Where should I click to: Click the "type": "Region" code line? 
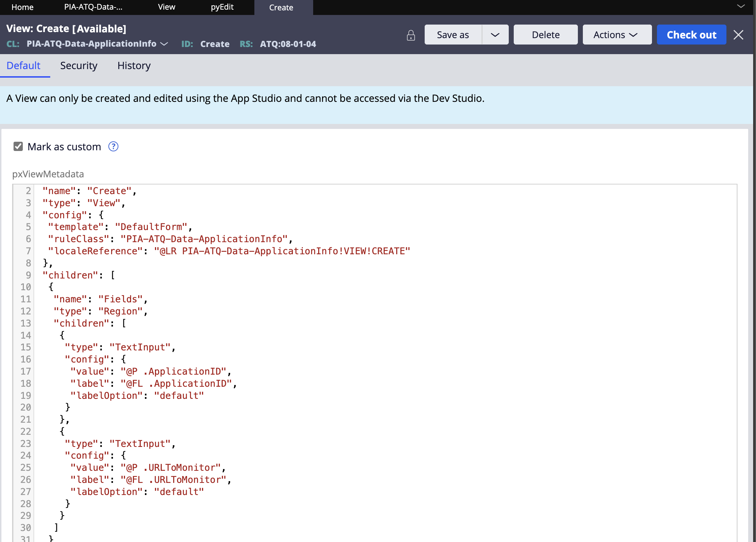100,311
